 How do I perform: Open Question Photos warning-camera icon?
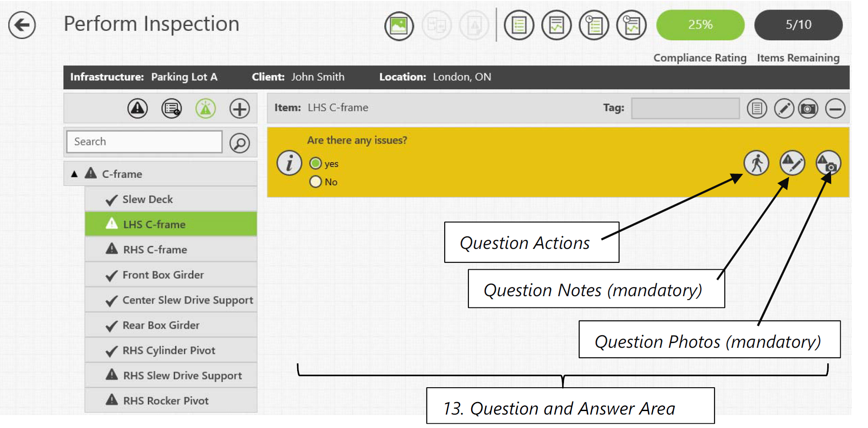828,163
